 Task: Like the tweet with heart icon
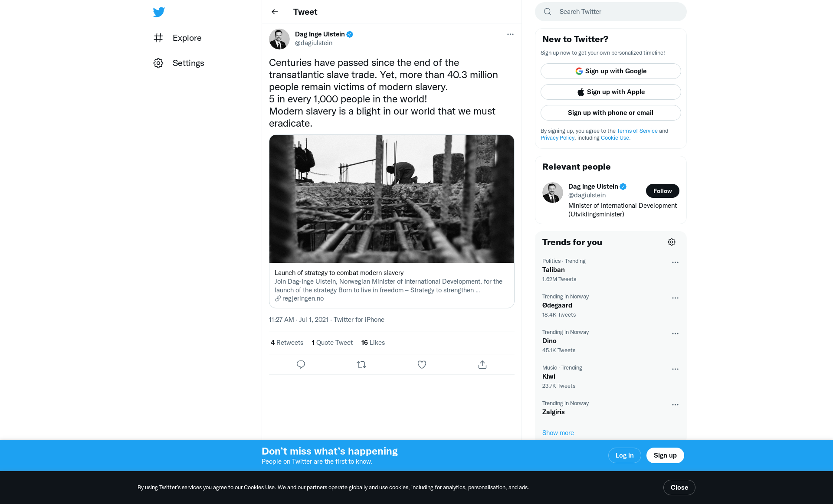pos(422,364)
